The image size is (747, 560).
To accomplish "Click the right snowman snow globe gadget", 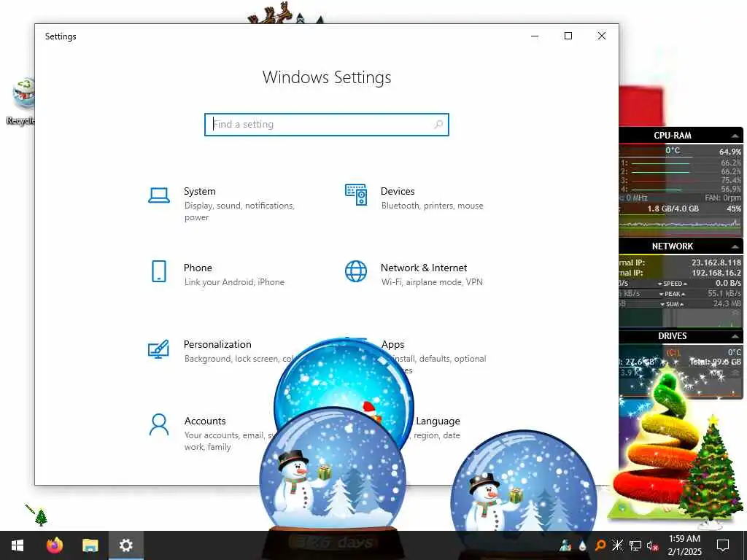I will pos(523,491).
